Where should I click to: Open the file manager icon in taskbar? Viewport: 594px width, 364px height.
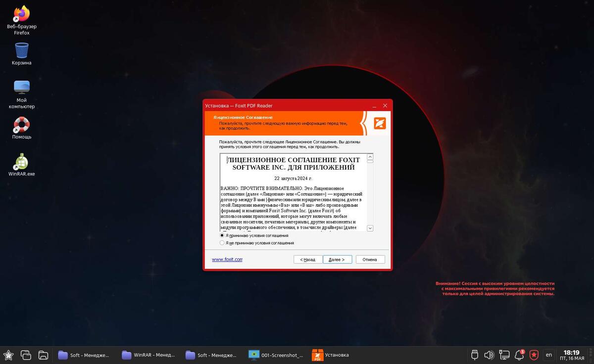click(x=43, y=355)
